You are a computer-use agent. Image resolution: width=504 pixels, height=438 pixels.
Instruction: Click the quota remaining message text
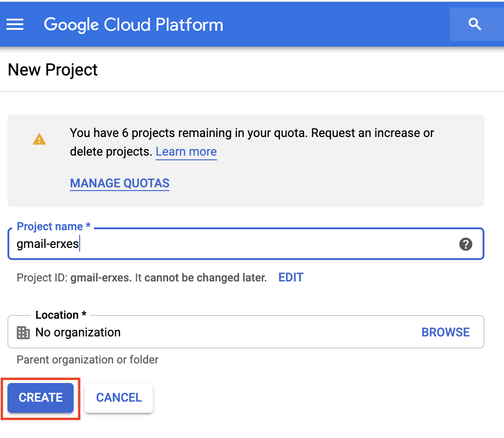pyautogui.click(x=252, y=133)
